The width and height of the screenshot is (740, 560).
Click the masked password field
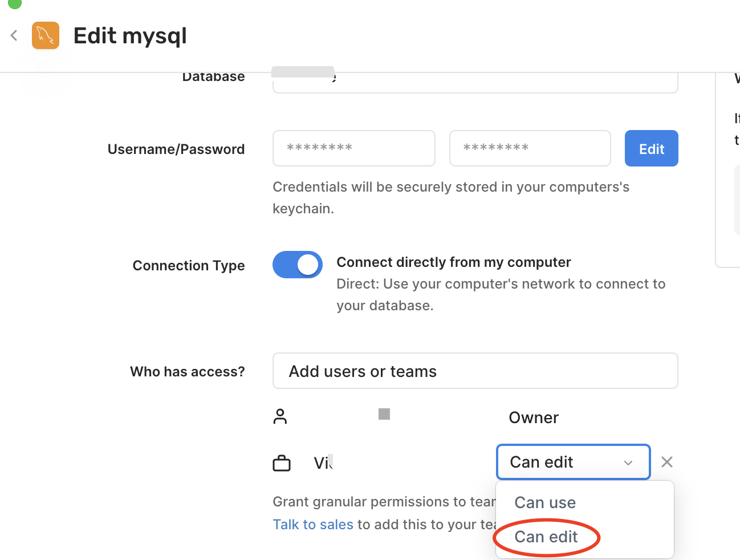(x=530, y=148)
